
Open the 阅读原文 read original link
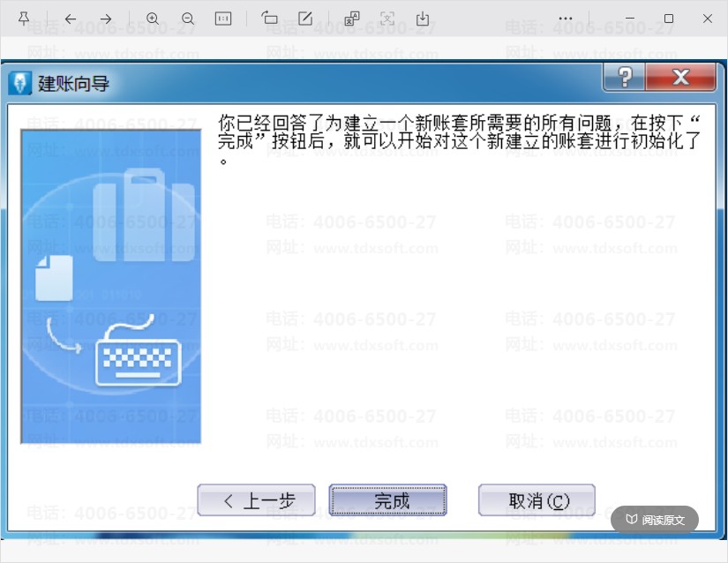point(655,520)
